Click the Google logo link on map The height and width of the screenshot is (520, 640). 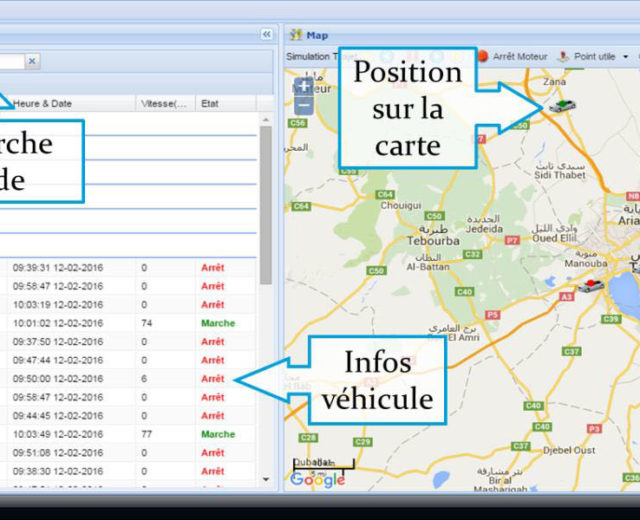point(316,479)
